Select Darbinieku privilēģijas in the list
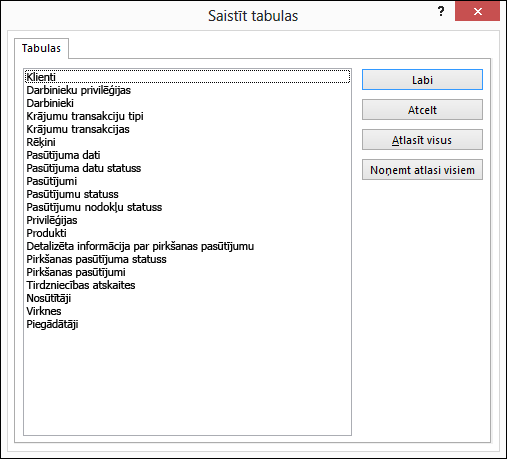This screenshot has height=459, width=507. pyautogui.click(x=188, y=90)
